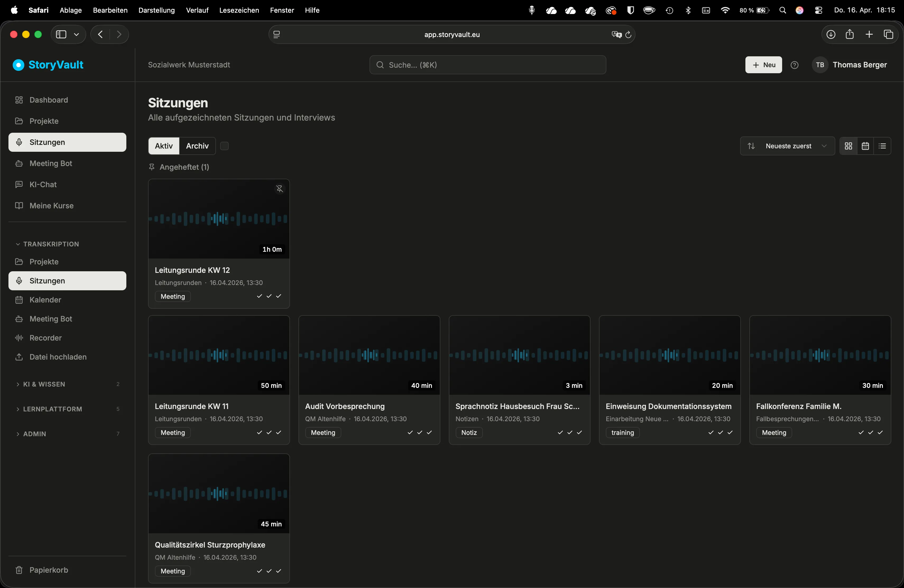
Task: Open the Lesezeichen menu
Action: pyautogui.click(x=239, y=10)
